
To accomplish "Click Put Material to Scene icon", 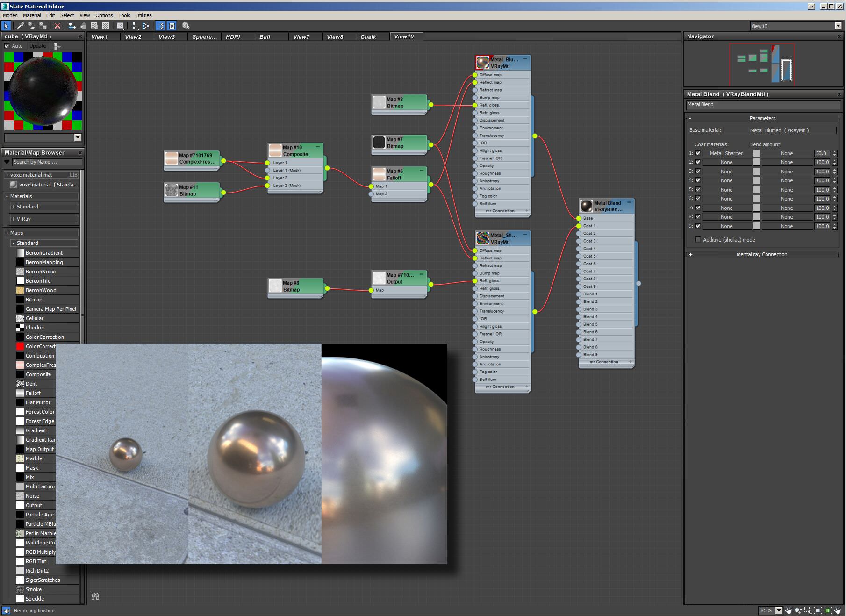I will [x=31, y=26].
